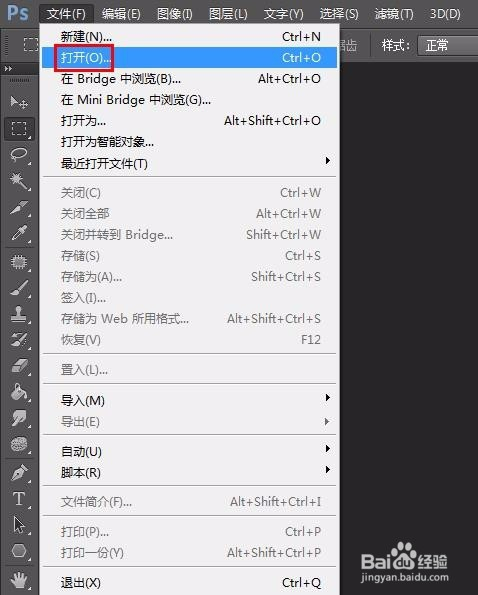
Task: Expand the 自动(U) submenu
Action: [189, 452]
